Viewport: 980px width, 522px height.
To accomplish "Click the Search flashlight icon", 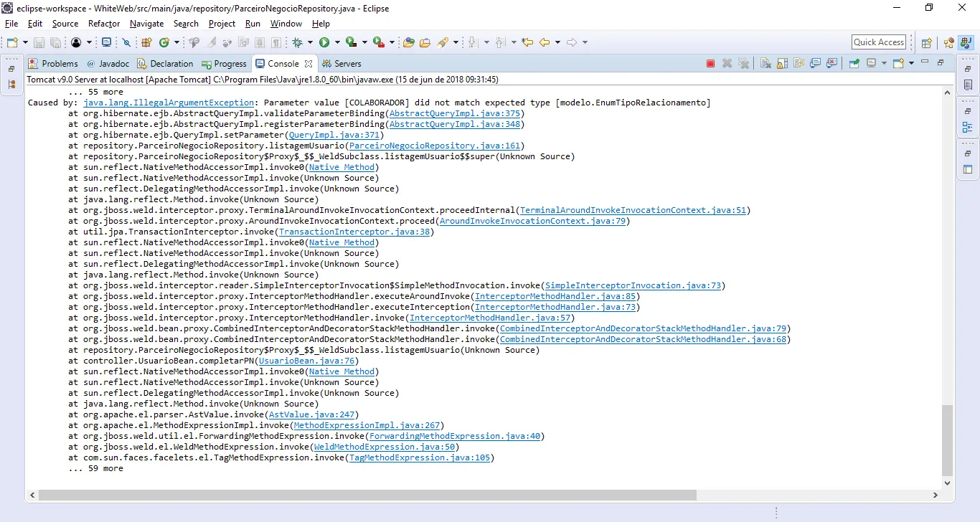I will point(443,43).
